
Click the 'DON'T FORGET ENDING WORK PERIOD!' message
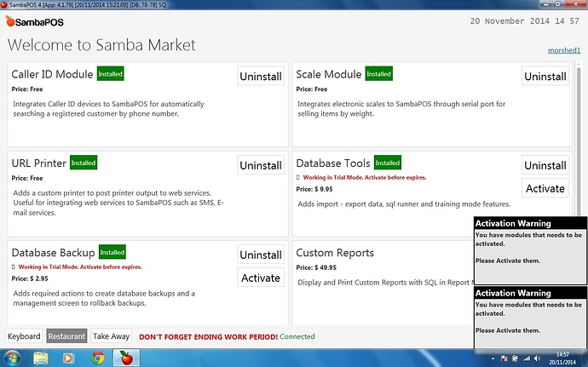(x=209, y=336)
